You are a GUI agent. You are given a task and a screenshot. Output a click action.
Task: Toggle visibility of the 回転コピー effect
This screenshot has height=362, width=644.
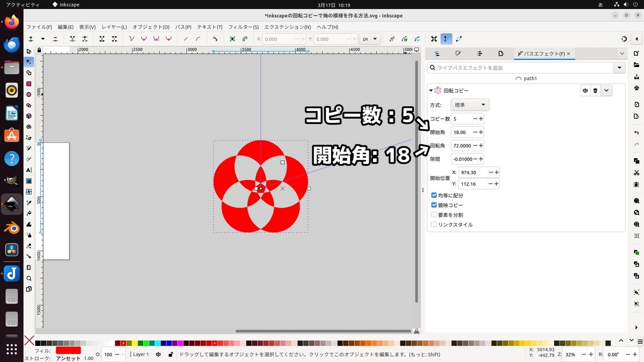coord(585,91)
